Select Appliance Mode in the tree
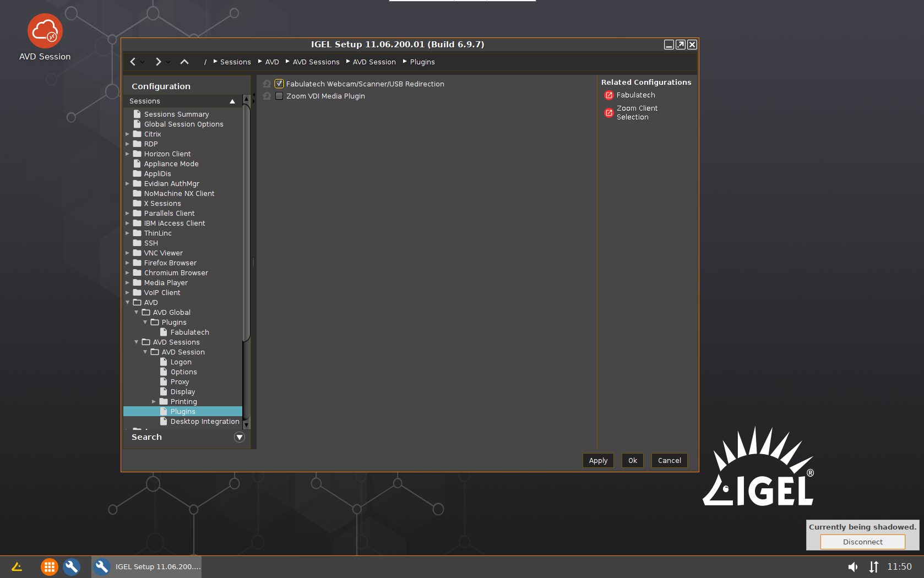The image size is (924, 578). (171, 164)
